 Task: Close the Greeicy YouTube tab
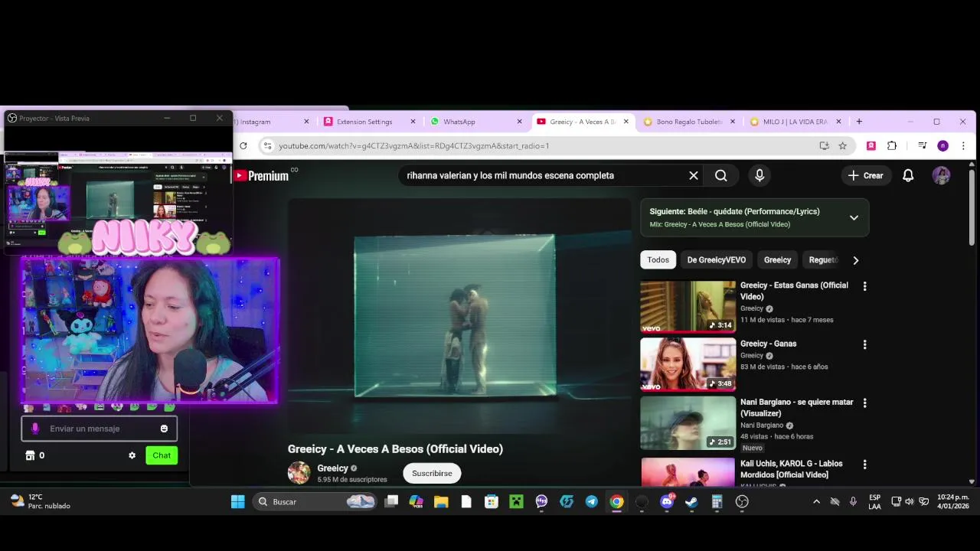click(626, 122)
